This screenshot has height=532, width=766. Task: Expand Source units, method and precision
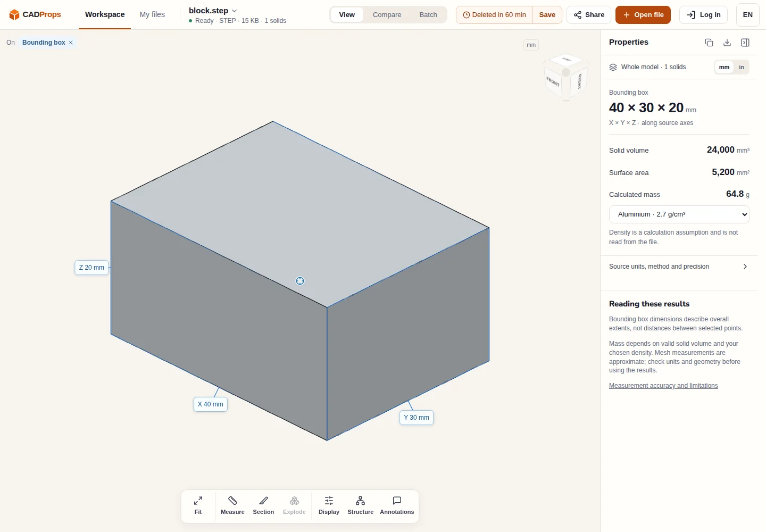pyautogui.click(x=679, y=267)
